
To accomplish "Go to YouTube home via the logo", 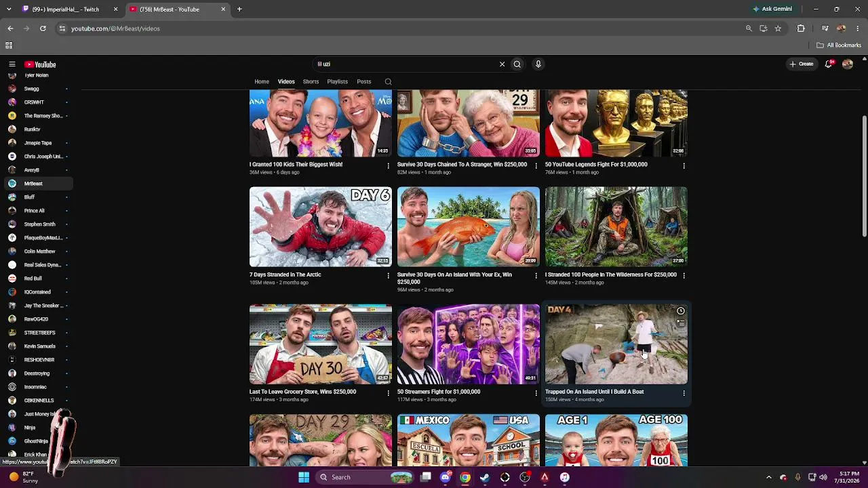I will click(x=40, y=64).
